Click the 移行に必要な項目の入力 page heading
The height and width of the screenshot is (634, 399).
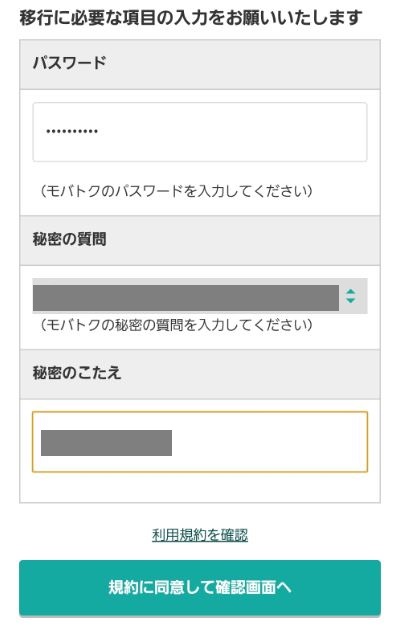point(190,17)
